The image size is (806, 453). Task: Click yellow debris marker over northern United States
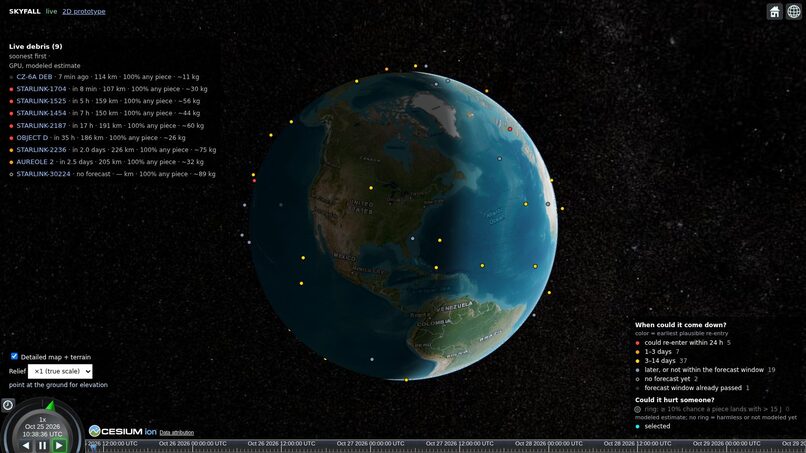(x=371, y=188)
